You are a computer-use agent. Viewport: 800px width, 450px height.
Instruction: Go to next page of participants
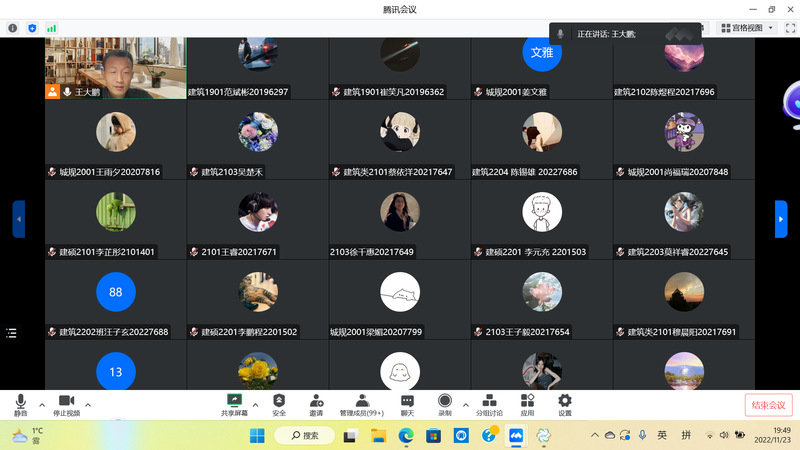(781, 219)
